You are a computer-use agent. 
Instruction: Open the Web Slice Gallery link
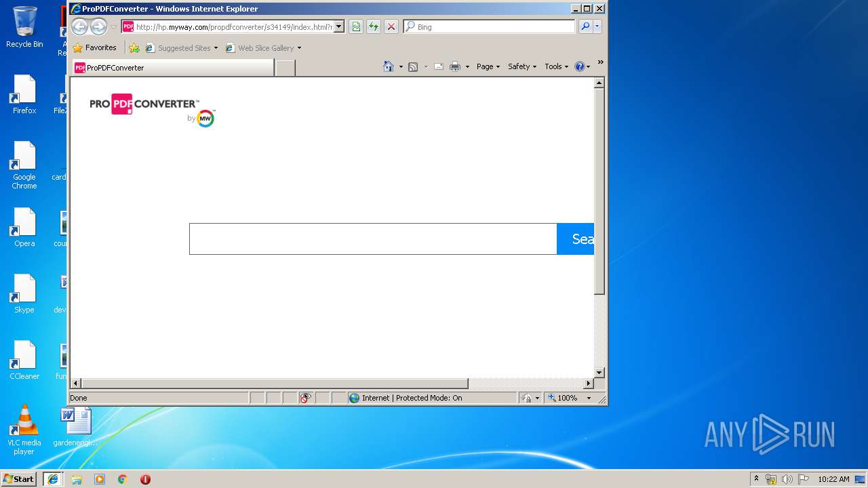click(260, 47)
